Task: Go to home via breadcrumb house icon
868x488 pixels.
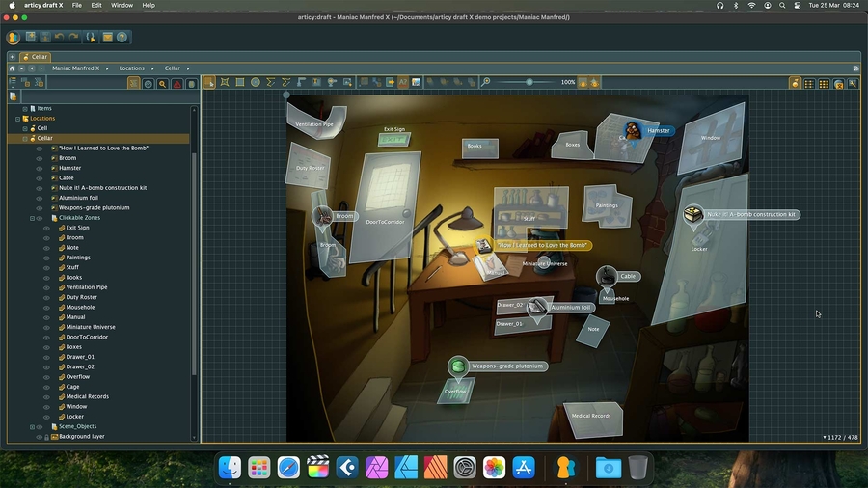Action: pos(13,68)
